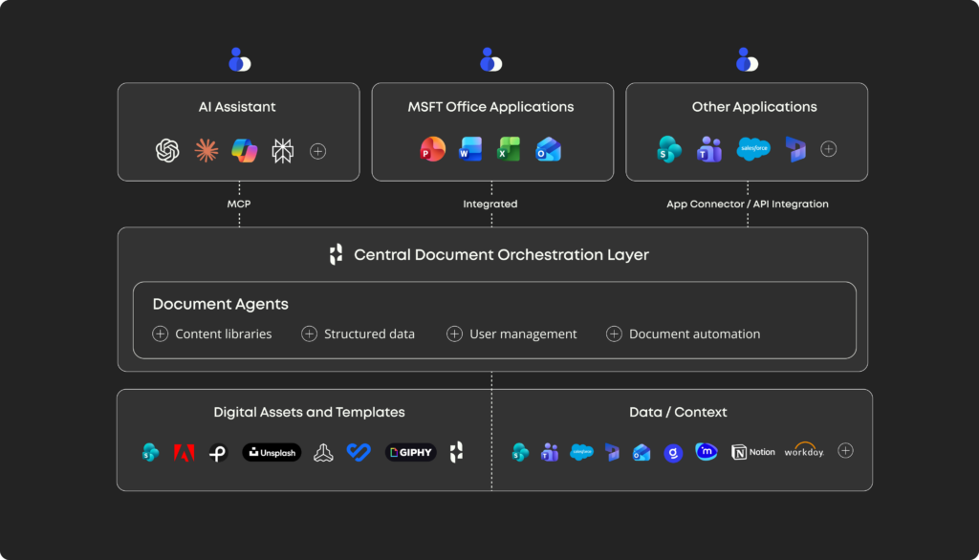Click the 'Structured data' text
Image resolution: width=979 pixels, height=560 pixels.
[x=369, y=334]
